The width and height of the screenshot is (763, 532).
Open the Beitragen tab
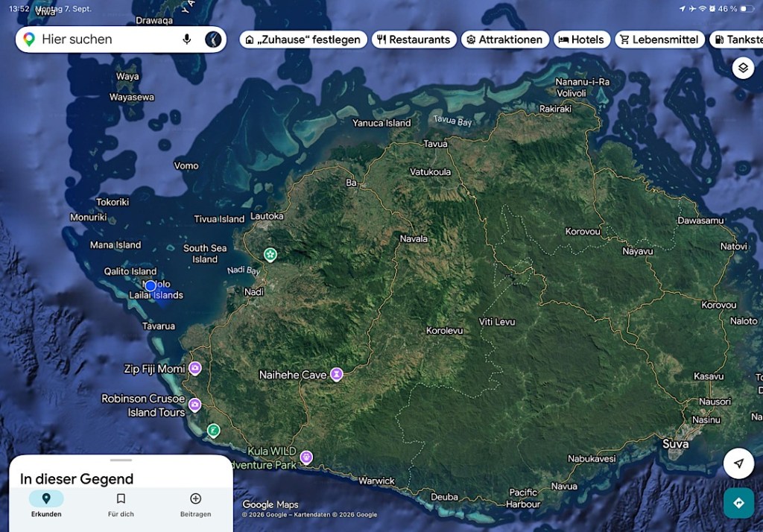point(196,504)
